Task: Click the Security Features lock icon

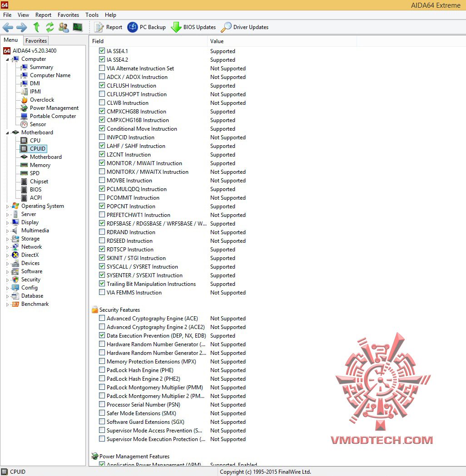Action: 95,309
